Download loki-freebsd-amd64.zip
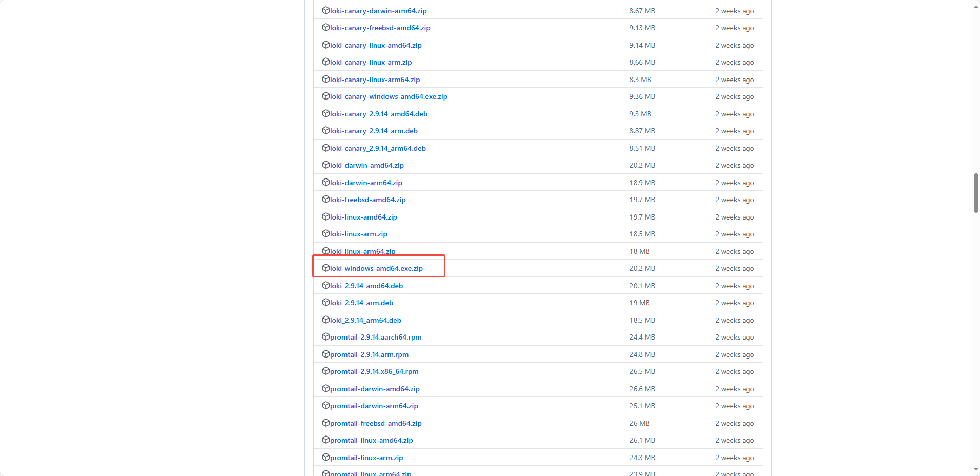This screenshot has height=476, width=980. (368, 200)
